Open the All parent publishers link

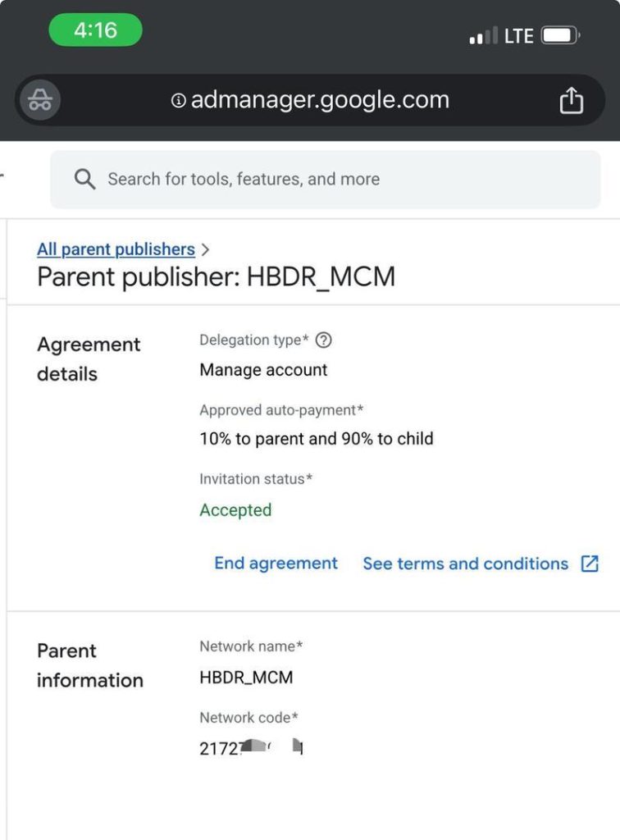[x=116, y=249]
